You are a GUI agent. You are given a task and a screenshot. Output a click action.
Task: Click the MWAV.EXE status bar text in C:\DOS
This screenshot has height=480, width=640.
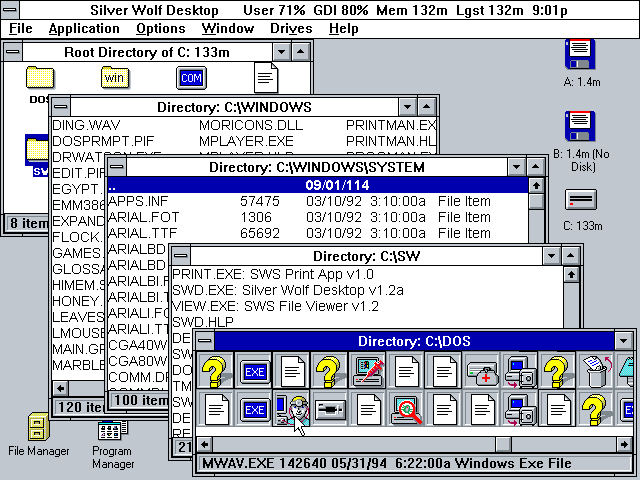pos(387,463)
